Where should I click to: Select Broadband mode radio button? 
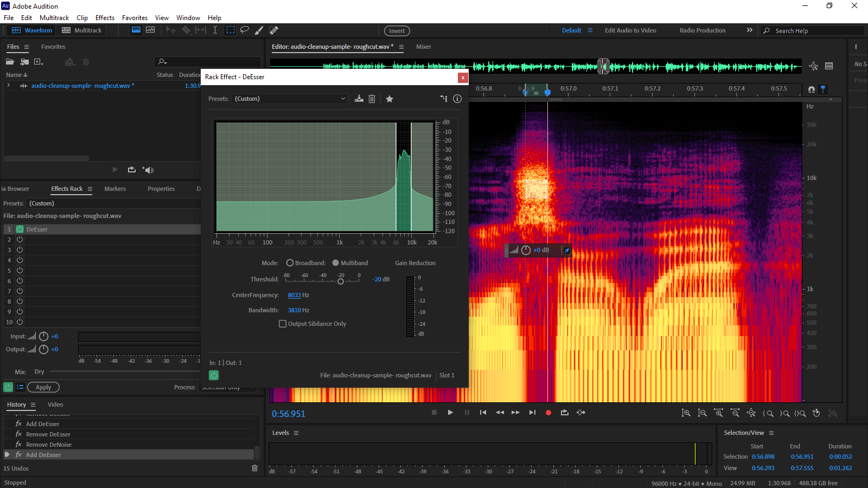click(290, 263)
